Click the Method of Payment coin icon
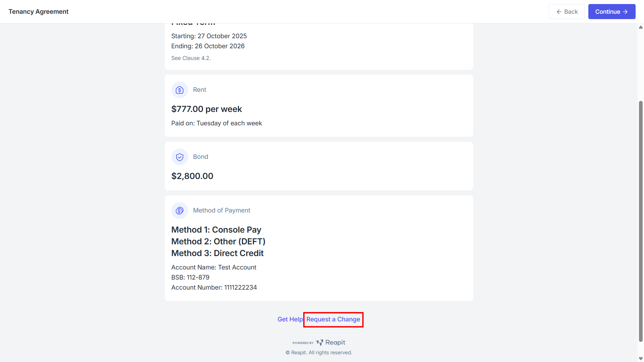This screenshot has height=362, width=644. coord(180,210)
